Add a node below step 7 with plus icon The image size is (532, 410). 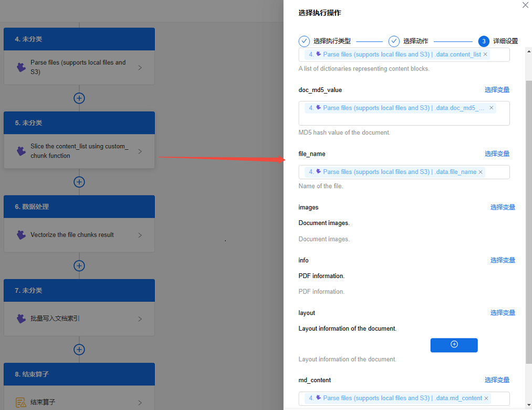(x=79, y=350)
